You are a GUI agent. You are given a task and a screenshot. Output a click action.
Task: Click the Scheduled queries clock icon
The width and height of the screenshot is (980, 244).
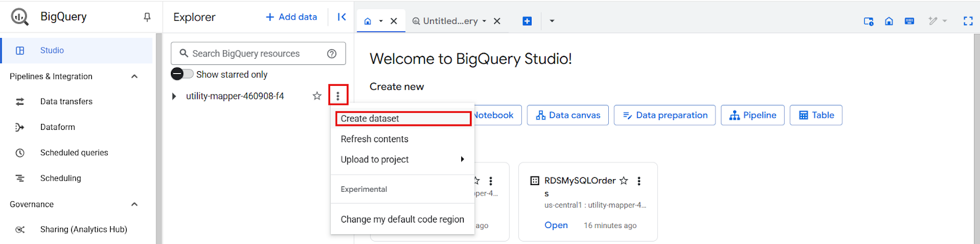tap(20, 153)
